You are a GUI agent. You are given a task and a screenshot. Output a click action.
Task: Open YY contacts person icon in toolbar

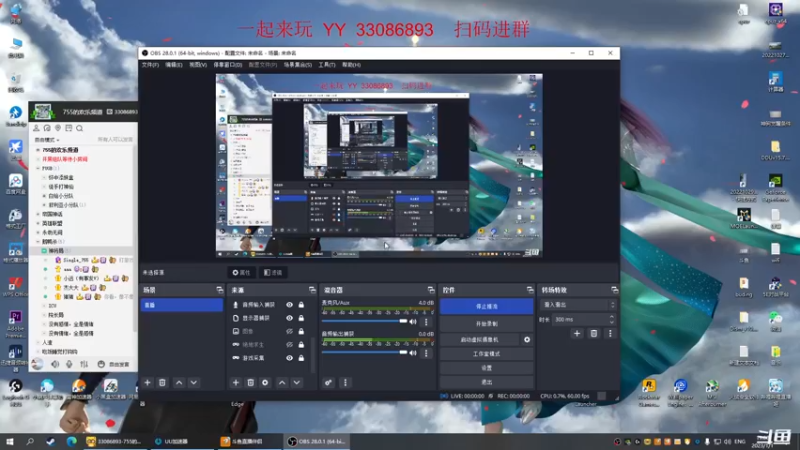36,129
